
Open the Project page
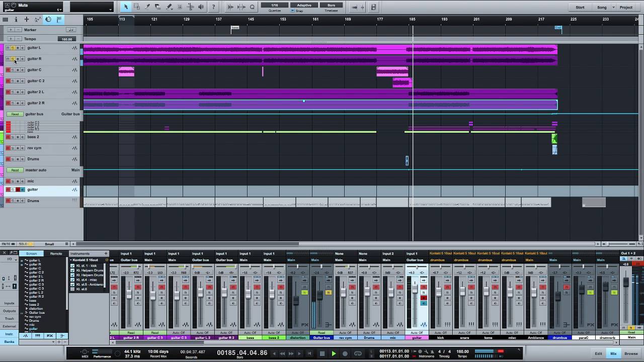pyautogui.click(x=626, y=7)
